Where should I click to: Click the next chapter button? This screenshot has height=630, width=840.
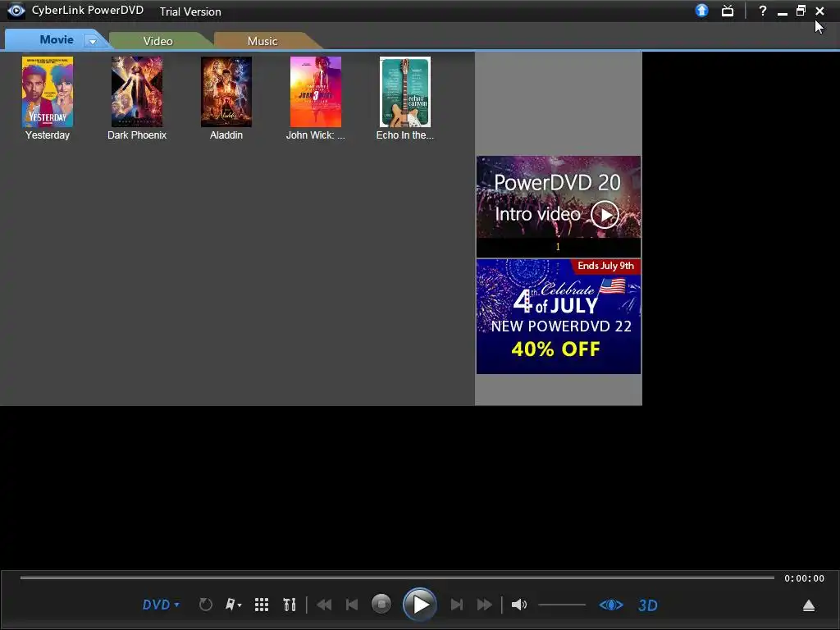tap(456, 605)
